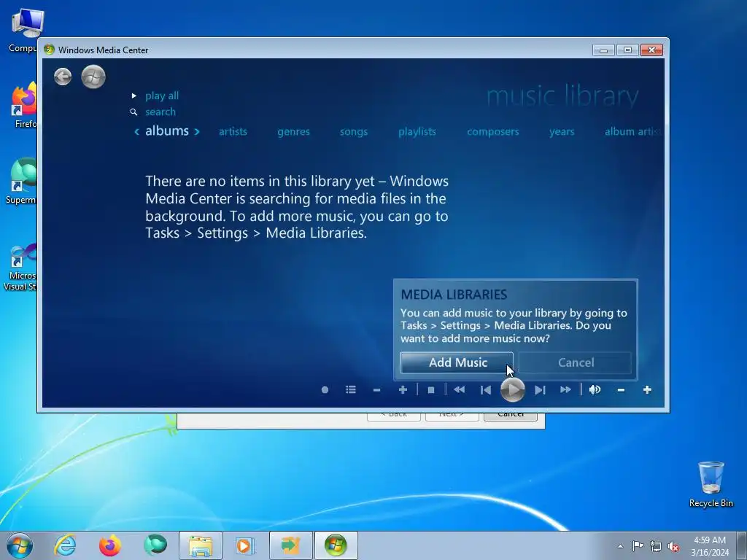Click the search magnifier icon
Viewport: 747px width, 560px height.
point(134,112)
